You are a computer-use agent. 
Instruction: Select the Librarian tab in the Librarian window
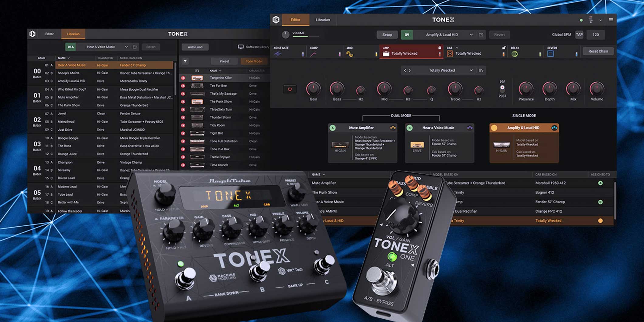coord(73,34)
